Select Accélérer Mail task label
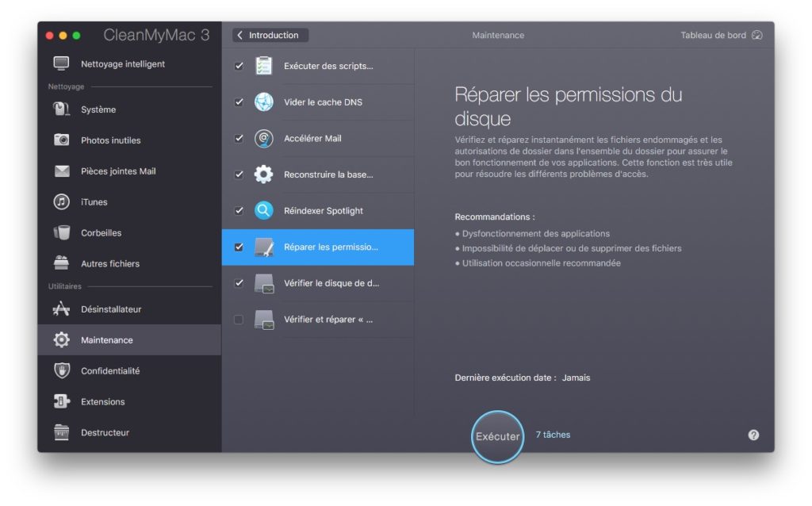The height and width of the screenshot is (506, 812). click(312, 138)
